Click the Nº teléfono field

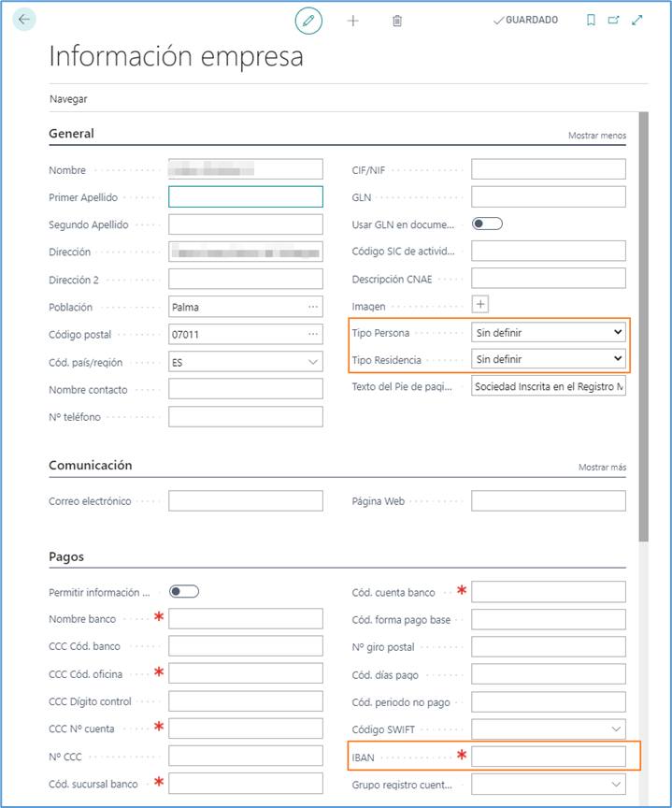(x=246, y=416)
